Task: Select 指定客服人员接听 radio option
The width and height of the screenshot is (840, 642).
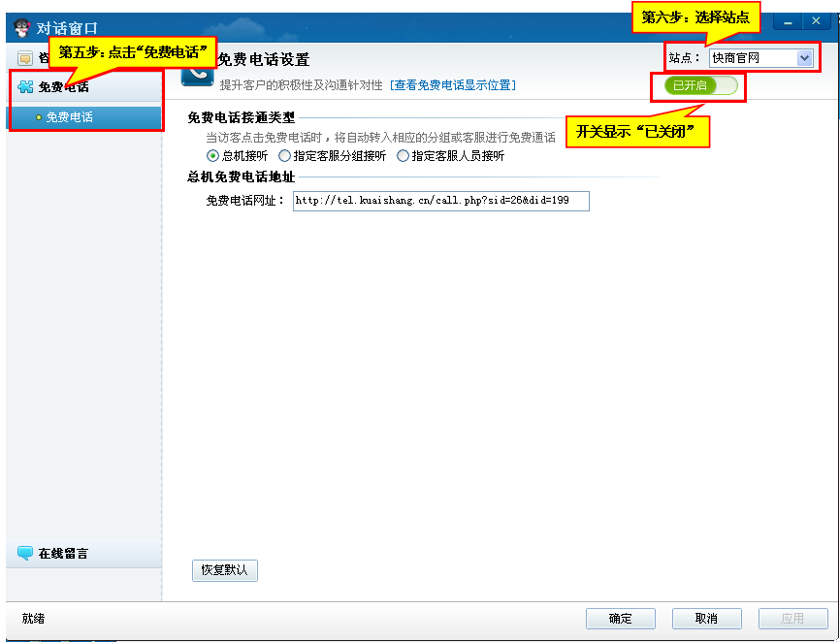Action: pos(403,155)
